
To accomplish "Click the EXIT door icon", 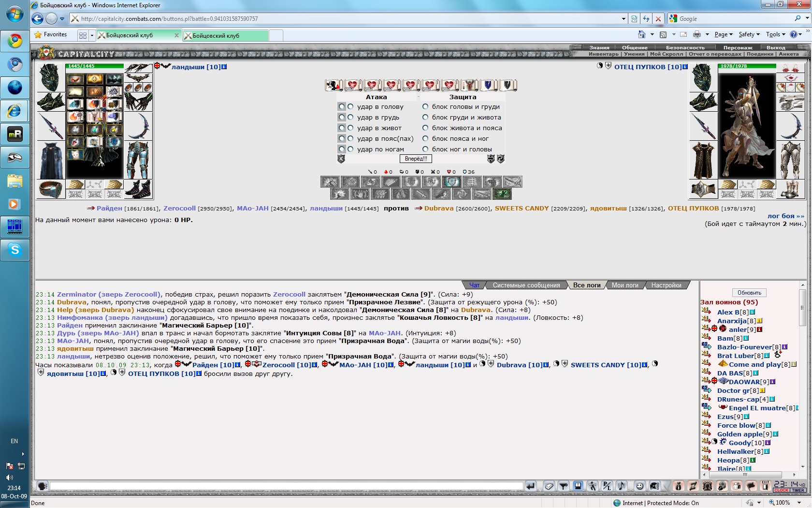I will (765, 486).
